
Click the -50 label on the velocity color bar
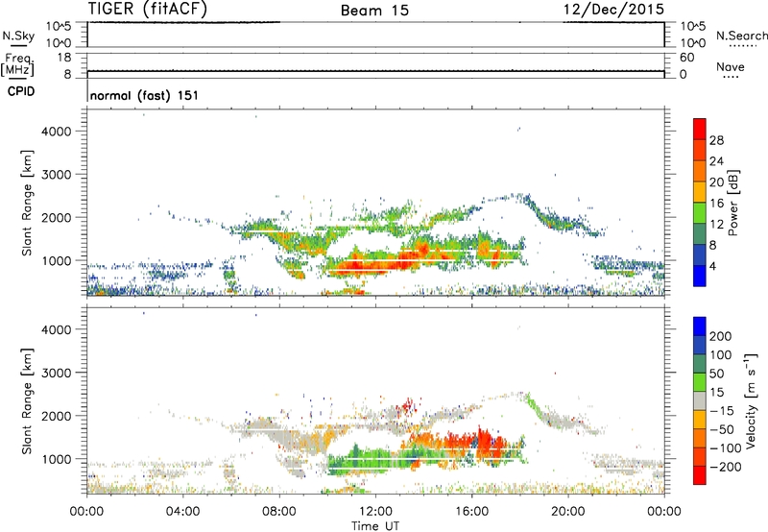(x=722, y=429)
